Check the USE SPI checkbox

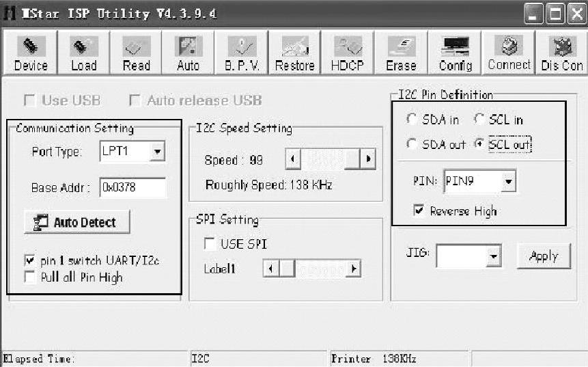(x=210, y=243)
